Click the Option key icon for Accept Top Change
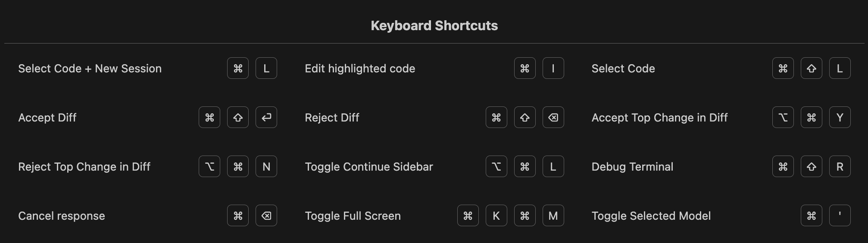 click(783, 117)
